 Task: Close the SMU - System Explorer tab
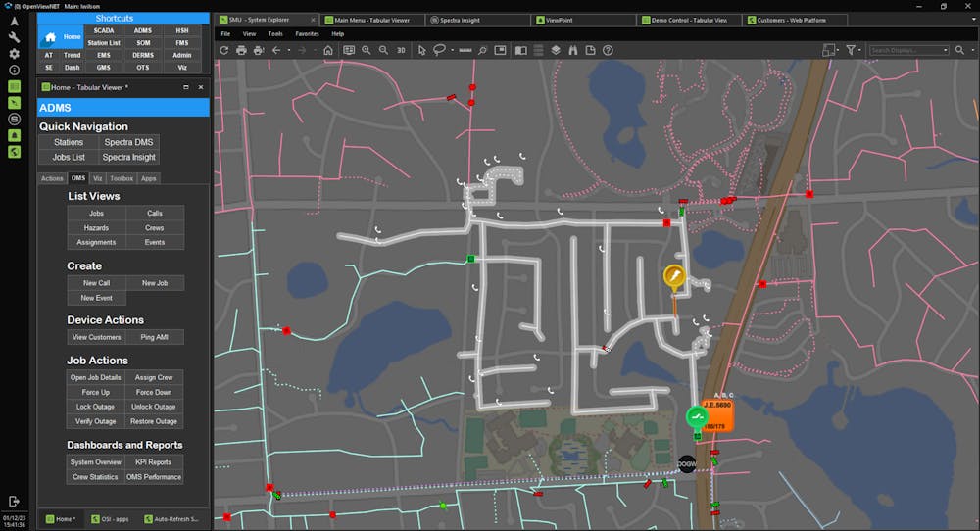pyautogui.click(x=314, y=20)
